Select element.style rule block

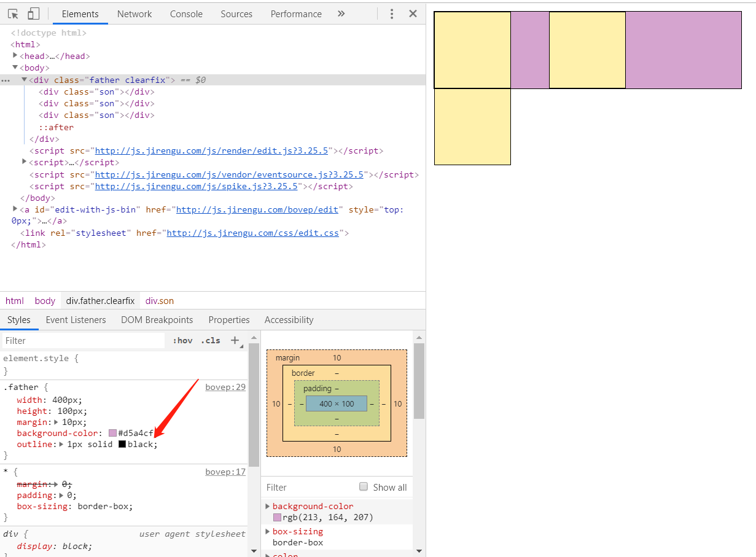point(124,364)
